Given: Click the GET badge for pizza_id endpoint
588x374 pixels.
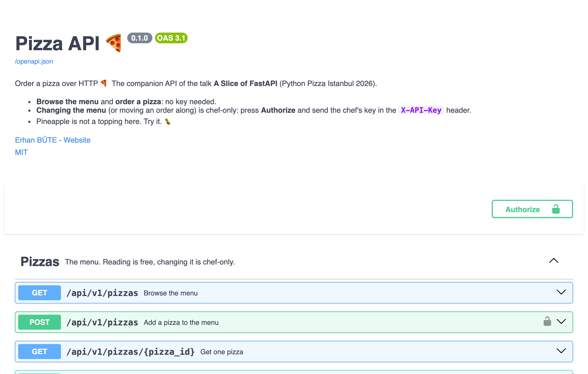Looking at the screenshot, I should [40, 352].
